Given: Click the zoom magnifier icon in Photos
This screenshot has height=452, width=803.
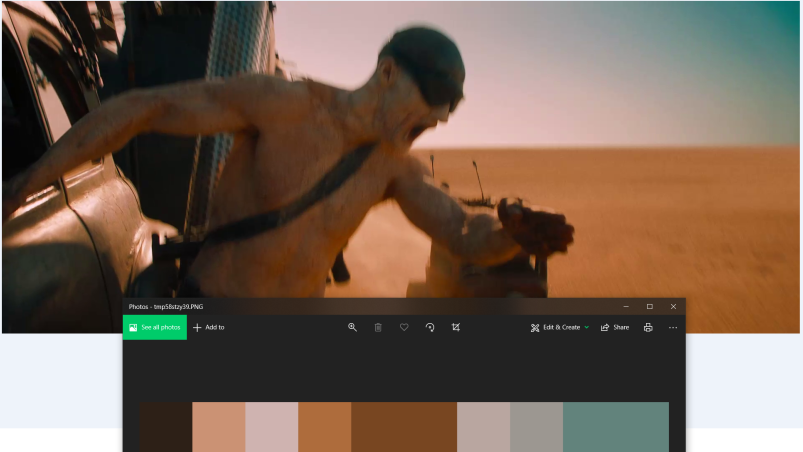Looking at the screenshot, I should 352,327.
